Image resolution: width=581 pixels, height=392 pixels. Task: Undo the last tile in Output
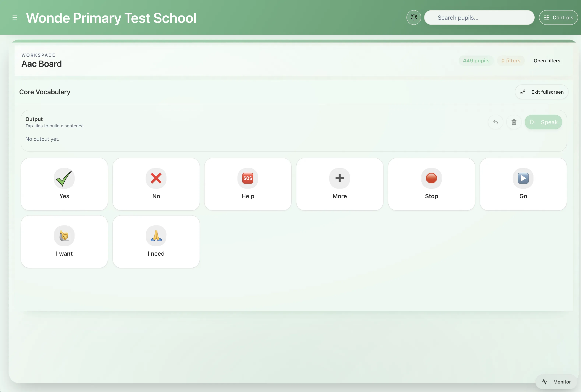(496, 122)
